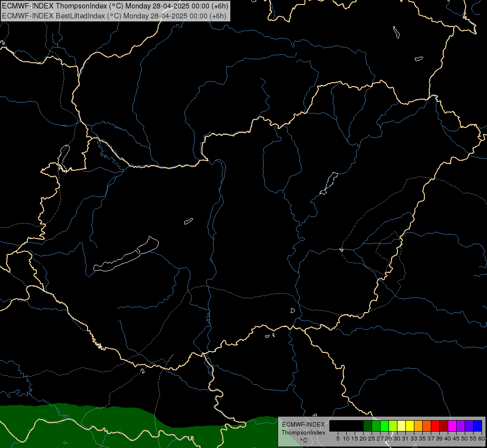Image resolution: width=487 pixels, height=448 pixels.
Task: Click the legend tick value 10
Action: coord(346,439)
